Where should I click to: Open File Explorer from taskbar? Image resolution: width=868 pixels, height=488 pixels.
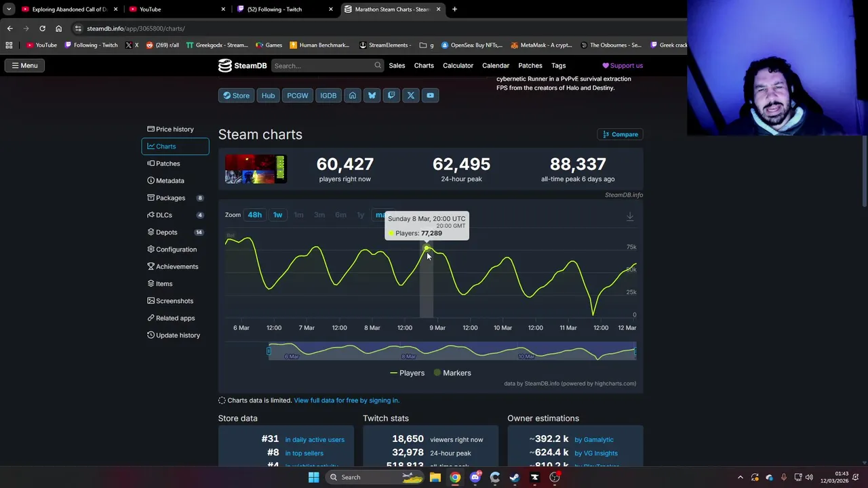tap(435, 477)
